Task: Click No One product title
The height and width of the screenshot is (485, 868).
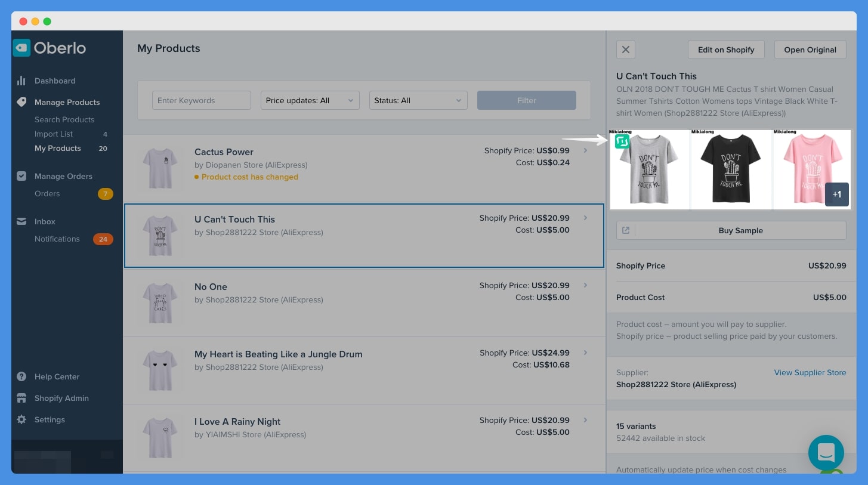Action: click(211, 286)
